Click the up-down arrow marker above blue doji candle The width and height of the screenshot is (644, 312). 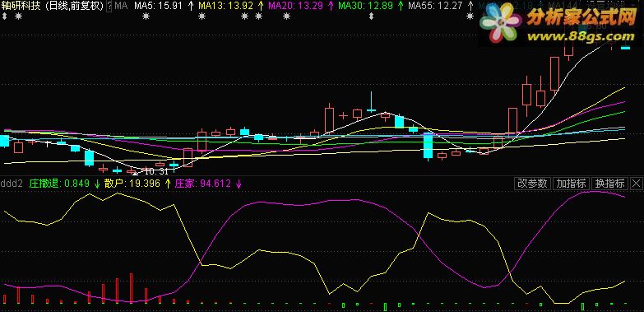pos(371,16)
